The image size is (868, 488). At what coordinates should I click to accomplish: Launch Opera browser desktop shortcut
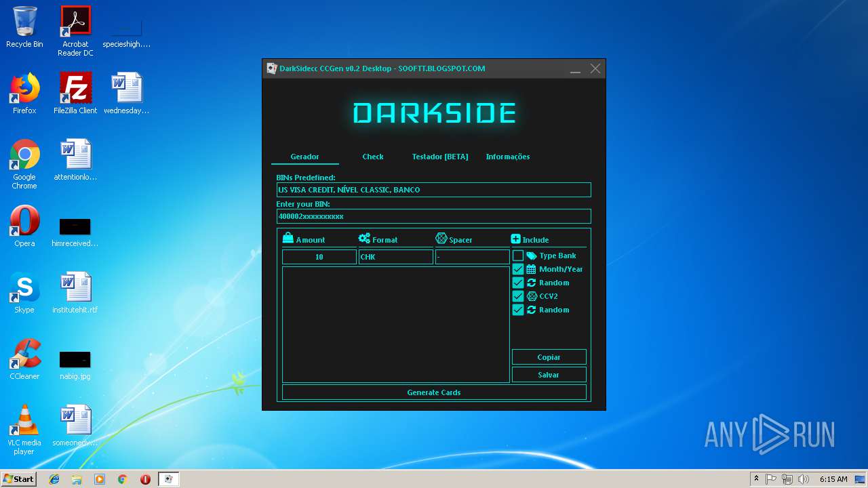[x=24, y=226]
